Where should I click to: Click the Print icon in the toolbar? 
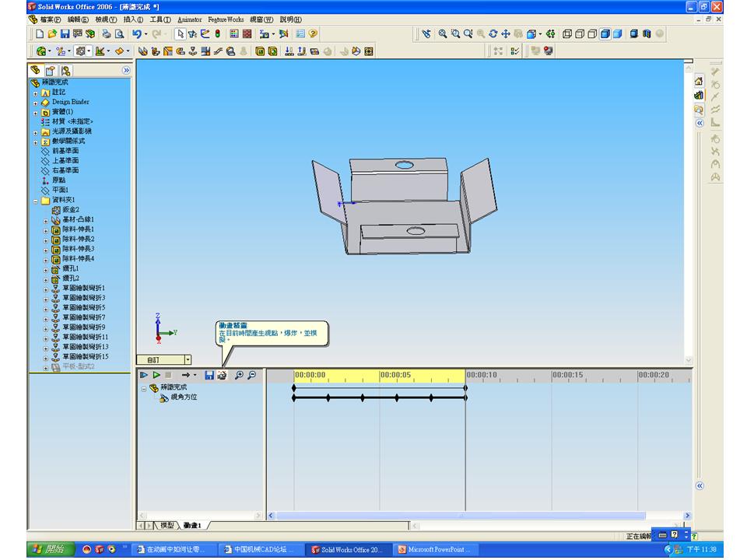pyautogui.click(x=107, y=33)
